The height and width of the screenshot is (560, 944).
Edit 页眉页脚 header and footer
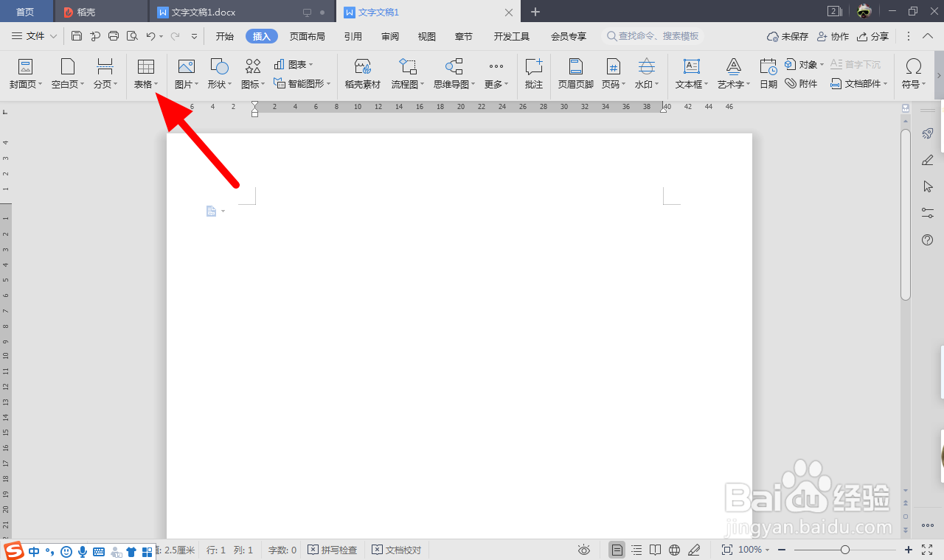point(576,74)
